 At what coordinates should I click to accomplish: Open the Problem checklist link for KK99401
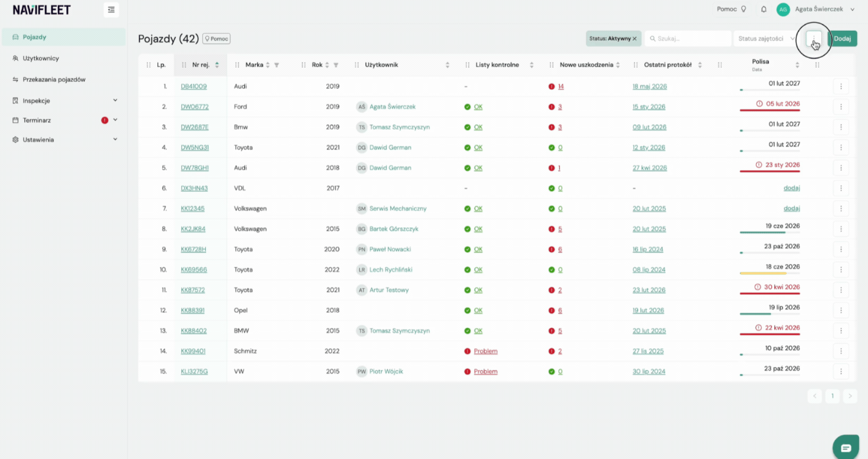tap(485, 351)
